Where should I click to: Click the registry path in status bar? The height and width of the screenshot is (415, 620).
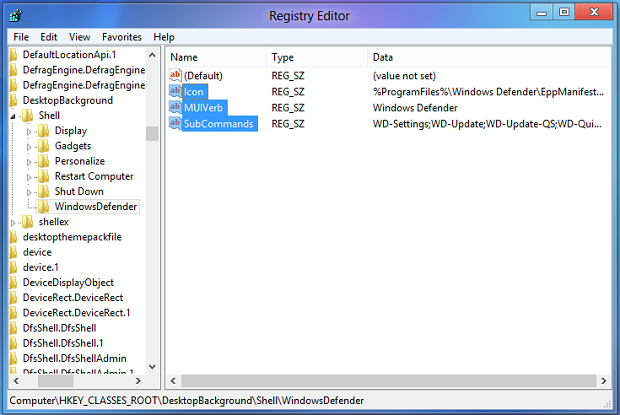[186, 401]
